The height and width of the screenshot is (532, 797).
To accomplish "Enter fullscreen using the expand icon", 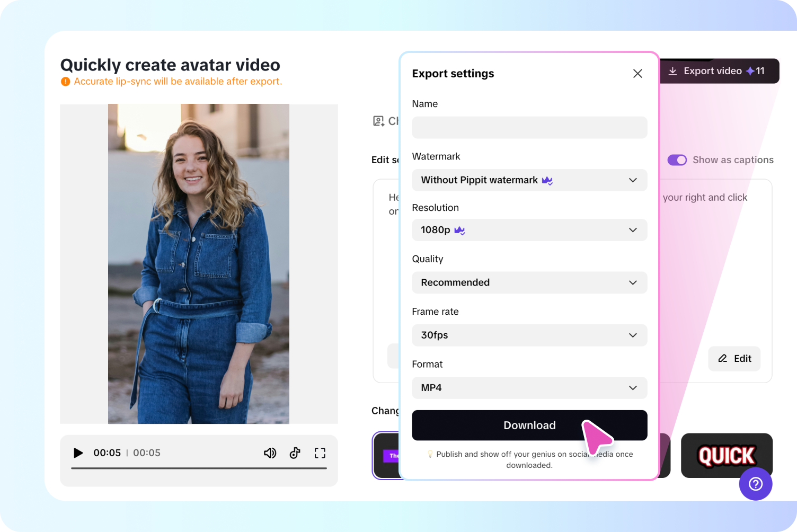I will [320, 453].
